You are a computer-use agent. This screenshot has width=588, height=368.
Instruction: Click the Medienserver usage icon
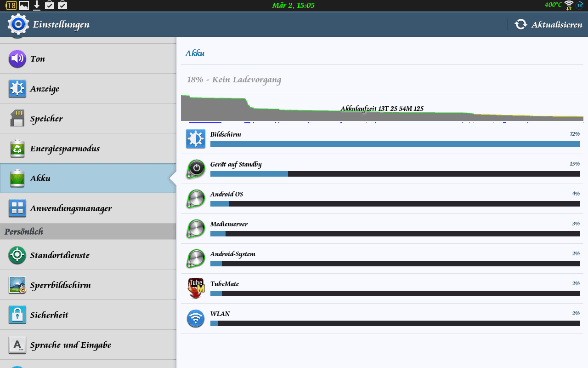pyautogui.click(x=195, y=228)
